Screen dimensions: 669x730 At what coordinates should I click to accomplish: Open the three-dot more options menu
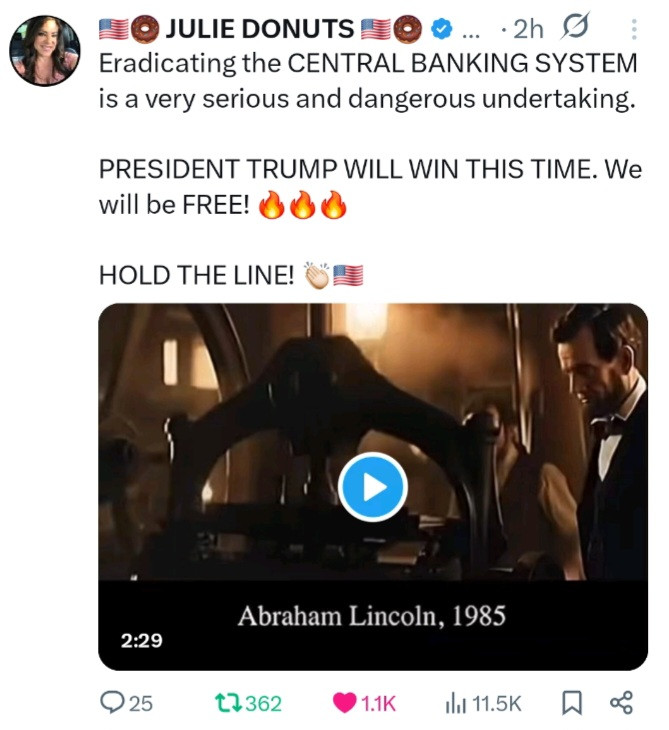[634, 29]
